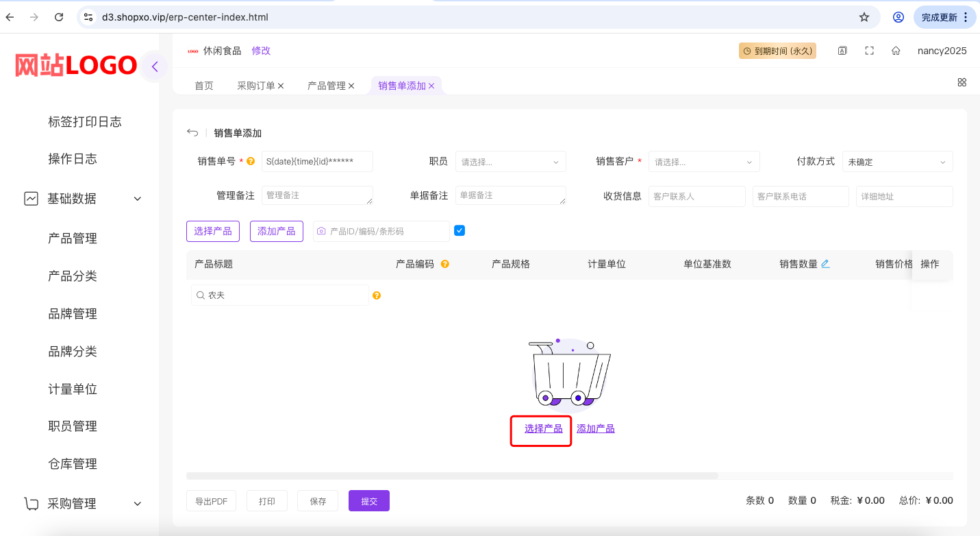
Task: Submit the order with 提交 button
Action: [369, 501]
